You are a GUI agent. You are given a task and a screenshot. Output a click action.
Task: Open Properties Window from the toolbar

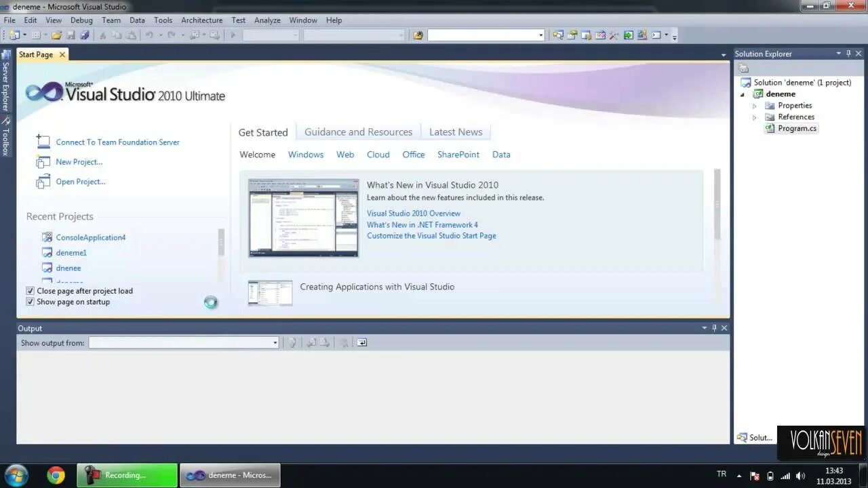(x=572, y=35)
